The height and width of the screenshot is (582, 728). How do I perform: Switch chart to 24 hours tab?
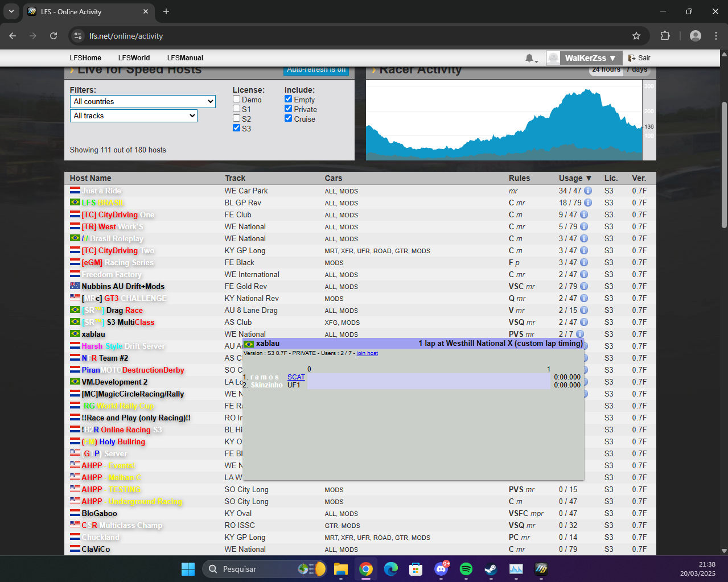(606, 70)
